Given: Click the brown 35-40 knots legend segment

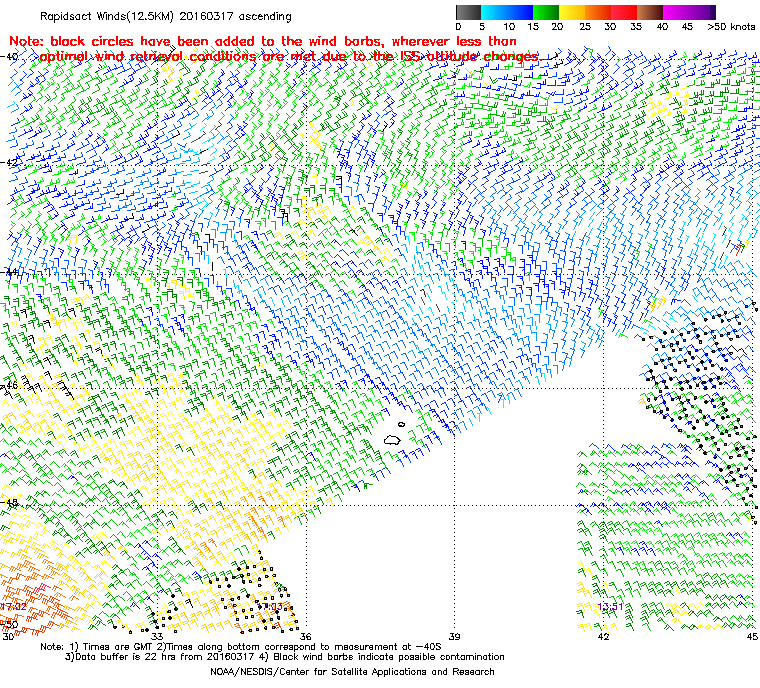Looking at the screenshot, I should (650, 12).
